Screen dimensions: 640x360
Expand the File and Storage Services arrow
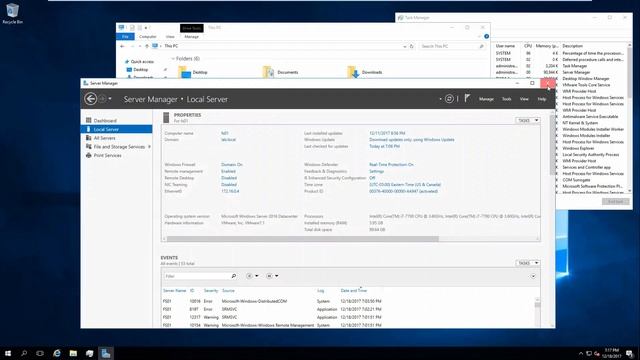[x=149, y=147]
